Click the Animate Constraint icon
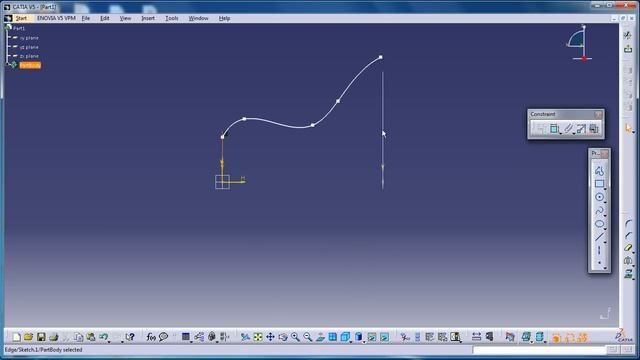 click(581, 129)
